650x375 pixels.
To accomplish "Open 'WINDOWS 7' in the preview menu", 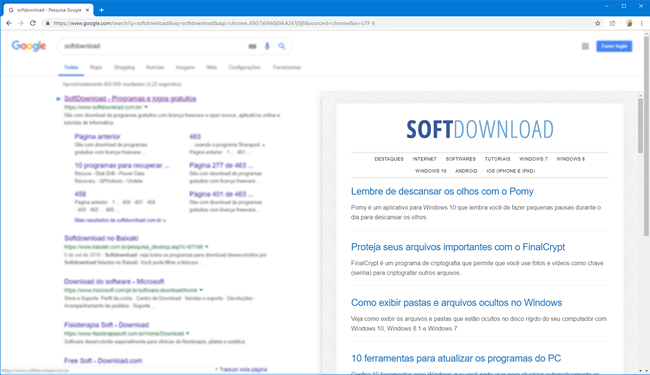I will click(533, 159).
